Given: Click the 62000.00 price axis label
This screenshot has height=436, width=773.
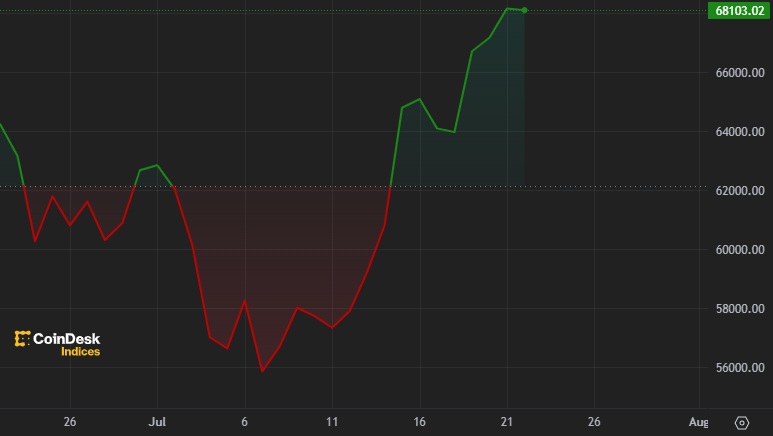Looking at the screenshot, I should (x=739, y=191).
